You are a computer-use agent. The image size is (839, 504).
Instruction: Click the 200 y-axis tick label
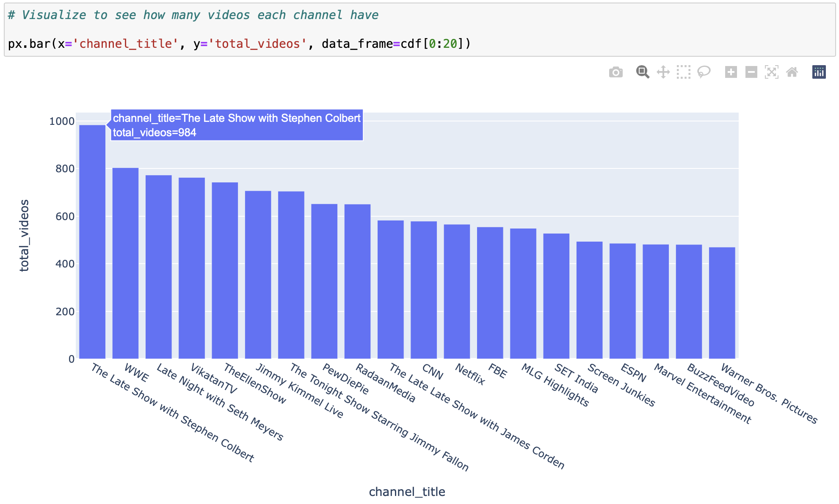[x=65, y=311]
